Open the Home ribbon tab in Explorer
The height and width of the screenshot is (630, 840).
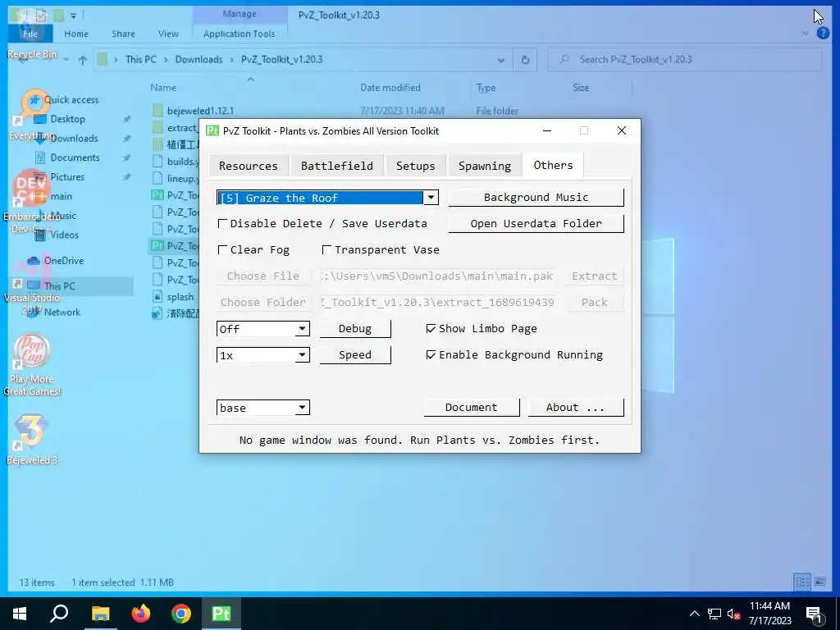76,33
